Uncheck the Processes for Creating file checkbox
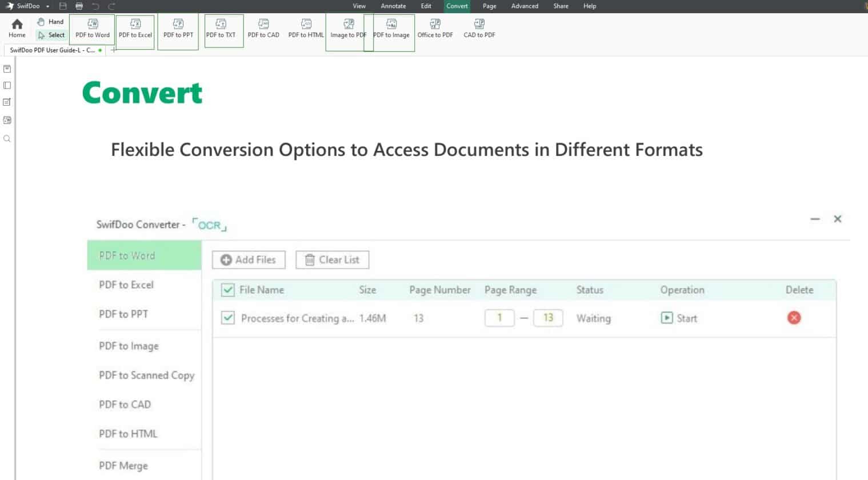 click(x=227, y=318)
